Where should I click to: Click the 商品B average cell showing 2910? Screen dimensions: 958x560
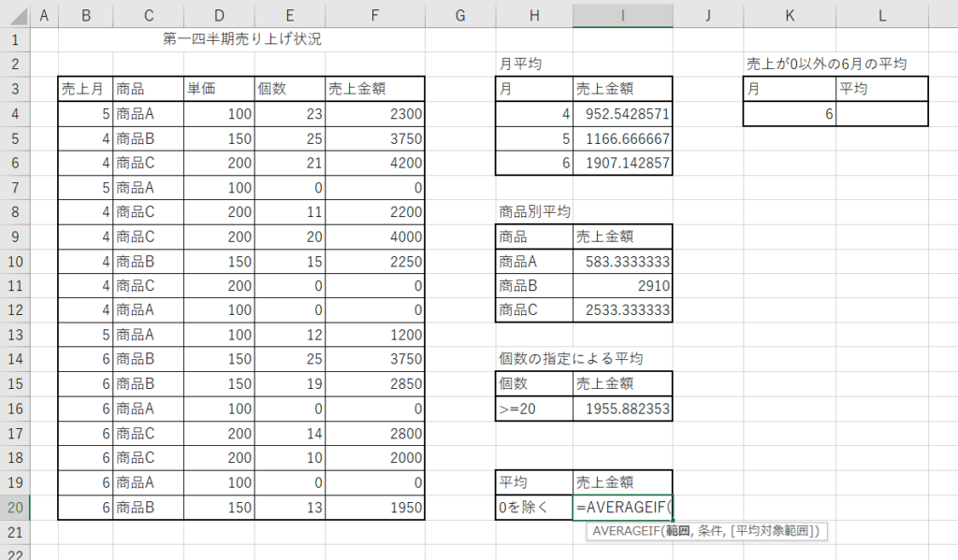(x=622, y=285)
